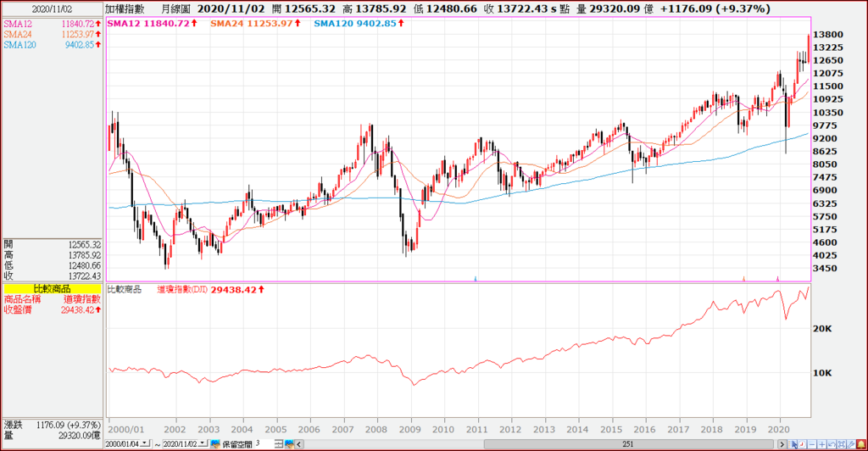The width and height of the screenshot is (868, 451).
Task: Click the SMA120 label in left panel
Action: pos(19,45)
